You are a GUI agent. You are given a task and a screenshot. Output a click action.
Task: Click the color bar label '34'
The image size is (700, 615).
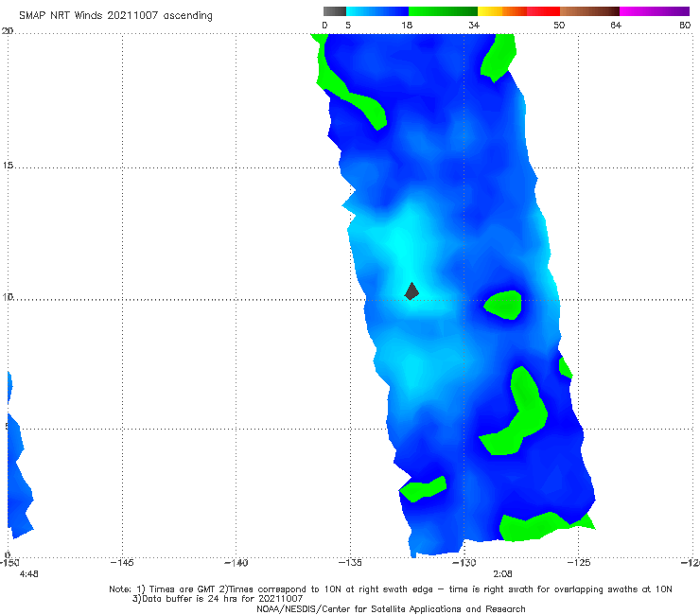[x=474, y=26]
